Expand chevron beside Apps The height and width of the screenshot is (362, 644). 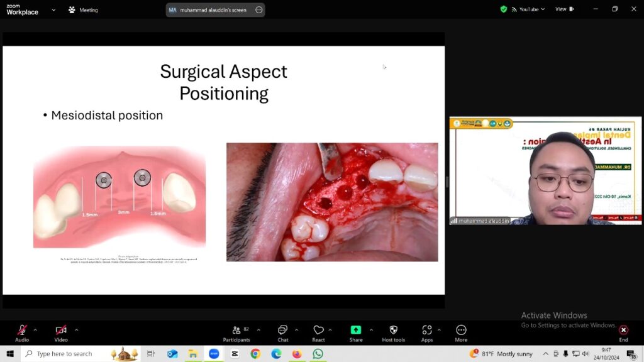click(x=439, y=329)
